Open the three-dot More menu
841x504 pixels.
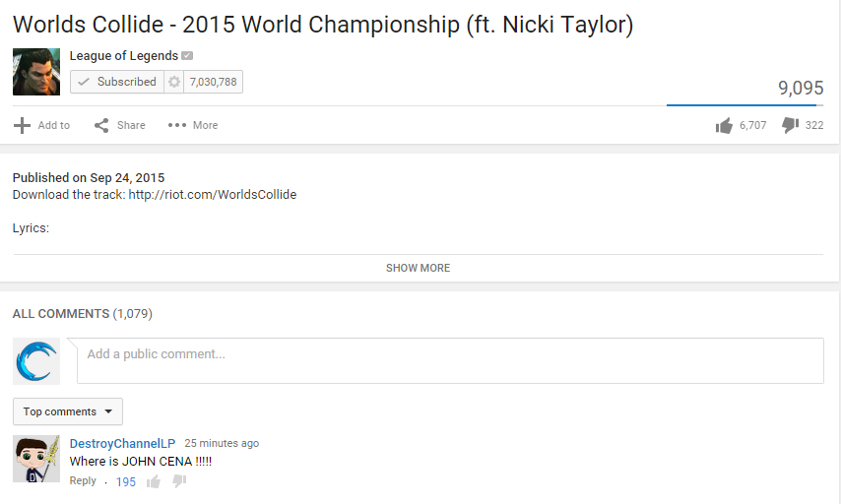177,125
